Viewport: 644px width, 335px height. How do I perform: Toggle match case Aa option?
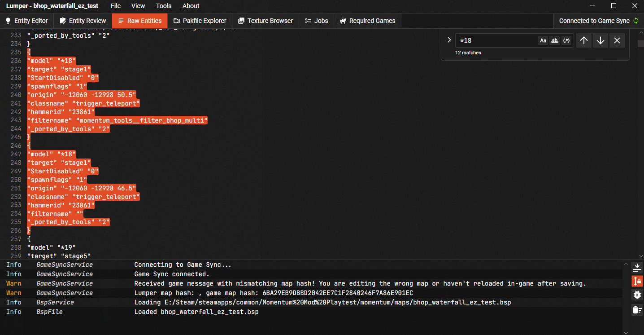543,40
